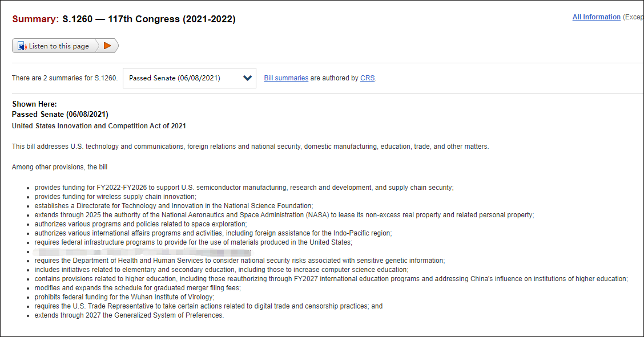Click the United States Innovation and Competition Act title
The height and width of the screenshot is (337, 644).
pos(99,126)
